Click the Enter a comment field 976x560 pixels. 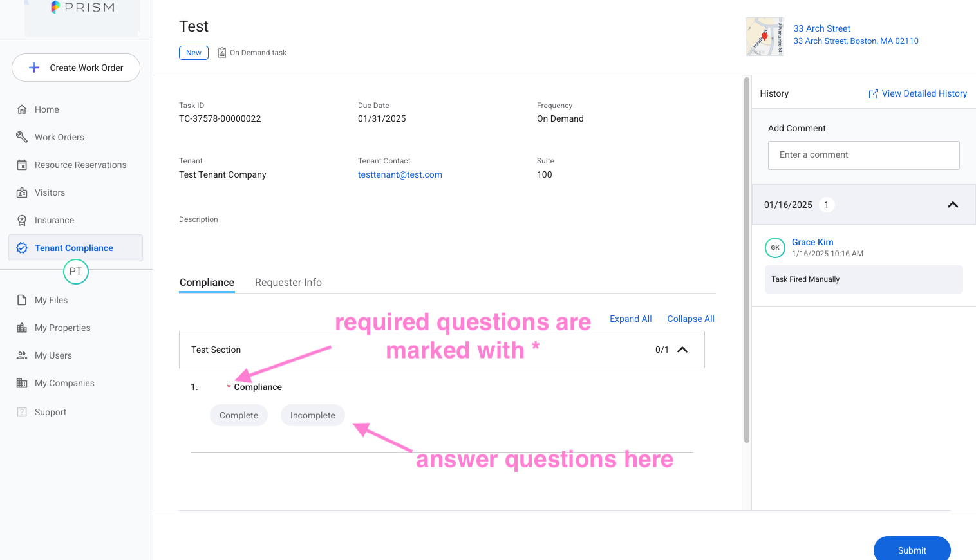coord(863,155)
